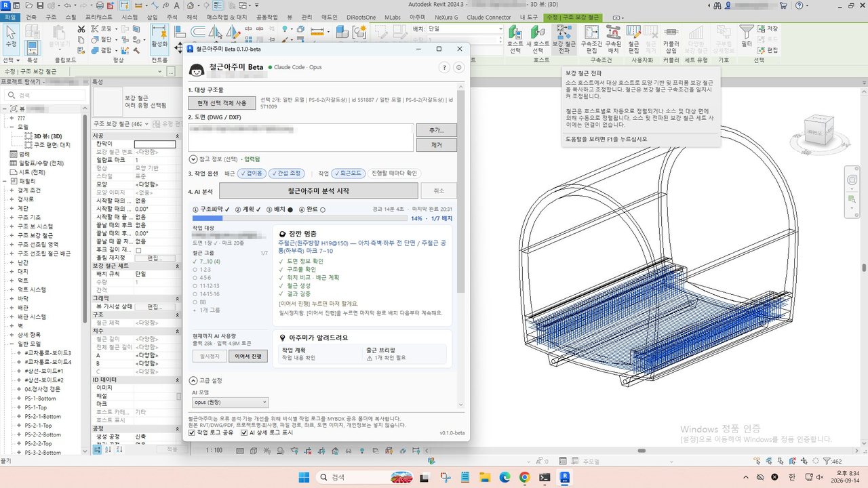Switch to the 애드인 ribbon tab
The image size is (868, 488).
pos(330,17)
